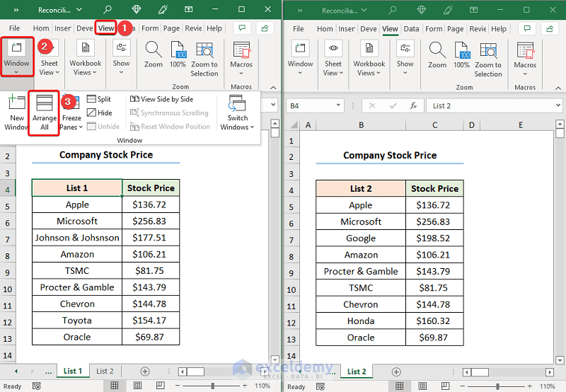This screenshot has height=392, width=566.
Task: Open Data tab in right window
Action: pyautogui.click(x=411, y=29)
